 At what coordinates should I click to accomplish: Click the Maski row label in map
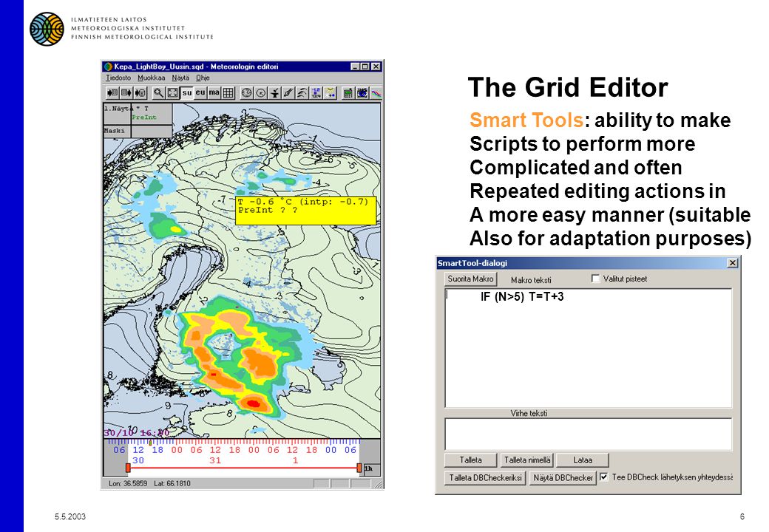[115, 131]
